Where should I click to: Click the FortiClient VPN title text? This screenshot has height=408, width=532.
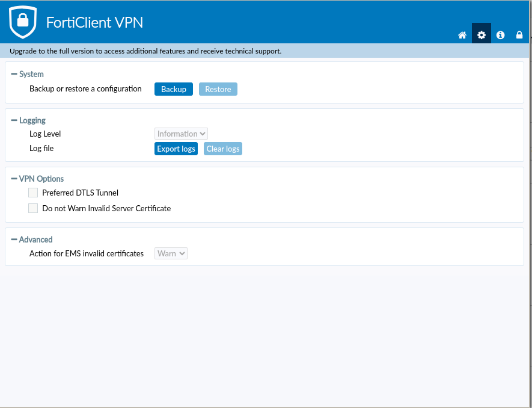pyautogui.click(x=94, y=23)
